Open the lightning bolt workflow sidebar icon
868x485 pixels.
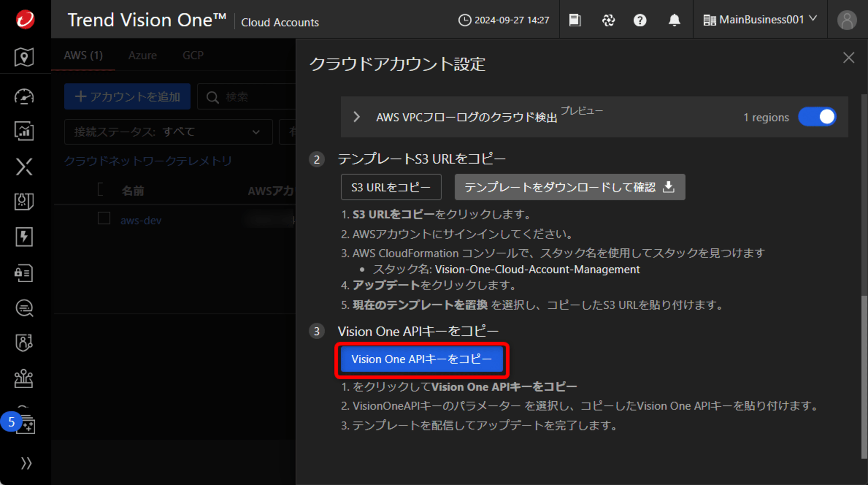(24, 237)
